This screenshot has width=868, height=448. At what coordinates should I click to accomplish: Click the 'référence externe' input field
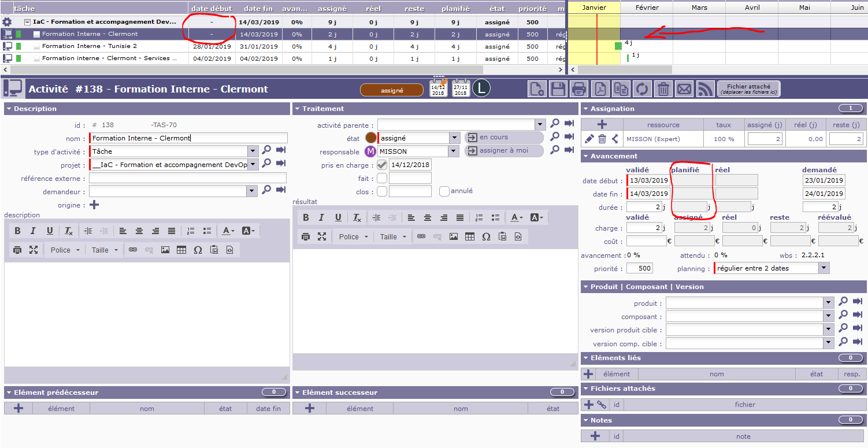188,179
